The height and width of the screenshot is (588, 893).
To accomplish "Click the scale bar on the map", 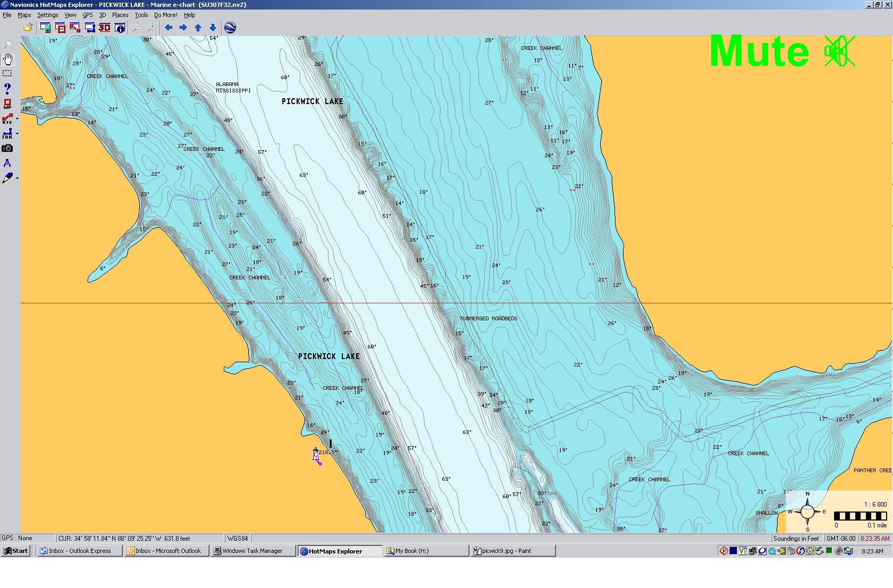I will 860,516.
